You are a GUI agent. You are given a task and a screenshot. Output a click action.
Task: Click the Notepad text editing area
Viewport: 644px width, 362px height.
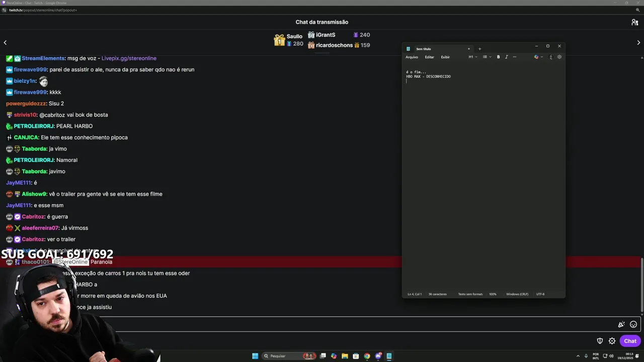(x=483, y=176)
